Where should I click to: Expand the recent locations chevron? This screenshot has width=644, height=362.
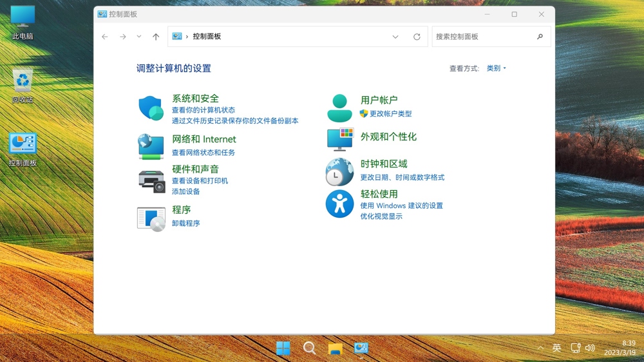click(139, 37)
